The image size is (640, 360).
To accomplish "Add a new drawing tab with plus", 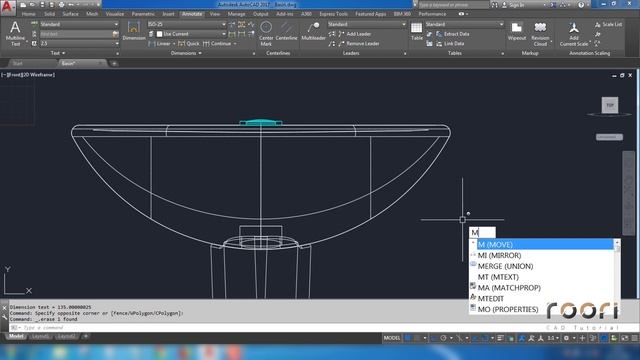I will (114, 63).
